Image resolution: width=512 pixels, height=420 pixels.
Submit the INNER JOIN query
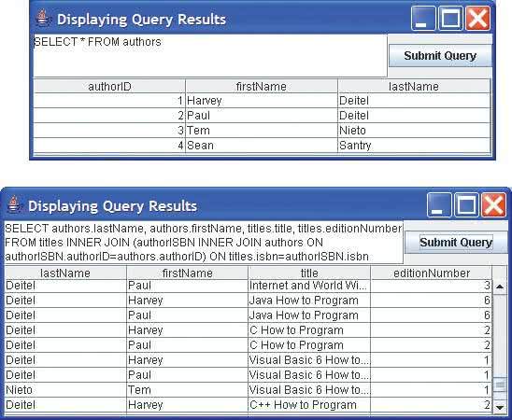point(456,243)
